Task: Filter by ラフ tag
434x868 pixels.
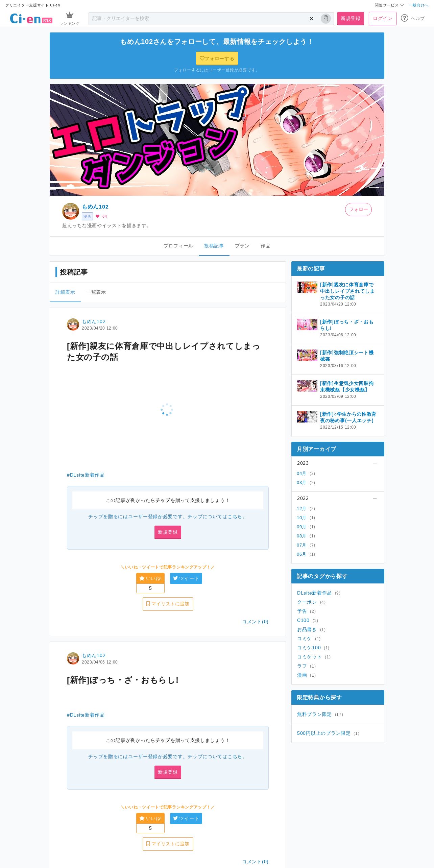Action: tap(302, 666)
